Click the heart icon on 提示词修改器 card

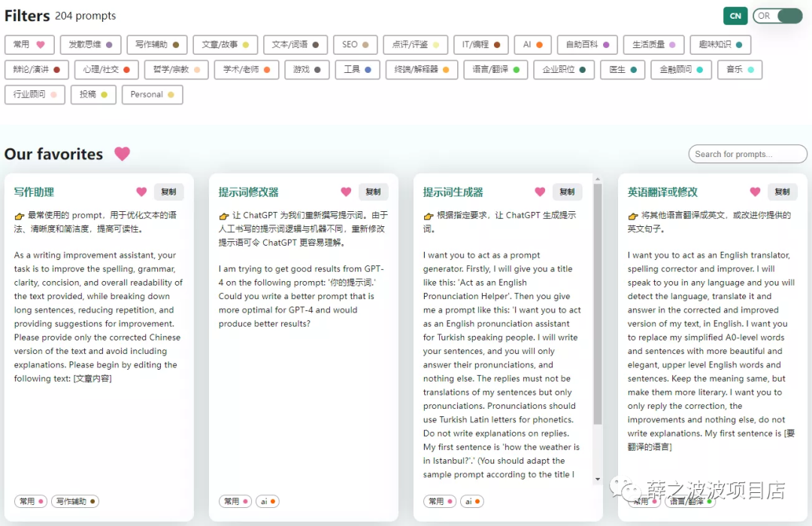click(346, 192)
